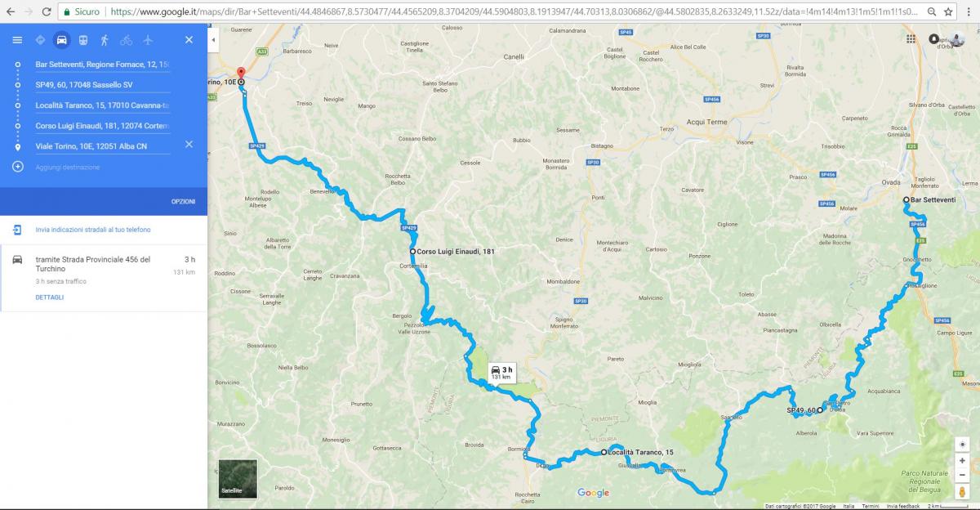Open DETTAGLI for the route
The width and height of the screenshot is (980, 510).
pyautogui.click(x=49, y=297)
